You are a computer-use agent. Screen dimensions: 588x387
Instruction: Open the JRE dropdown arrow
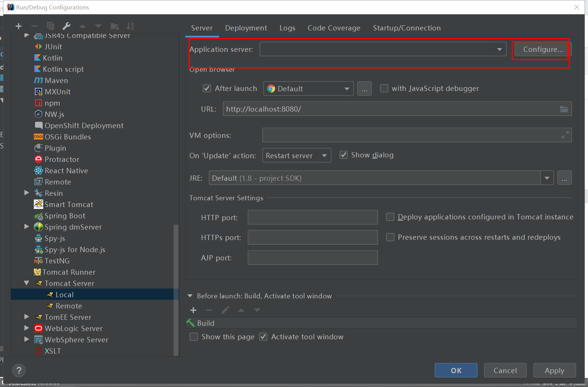tap(547, 178)
